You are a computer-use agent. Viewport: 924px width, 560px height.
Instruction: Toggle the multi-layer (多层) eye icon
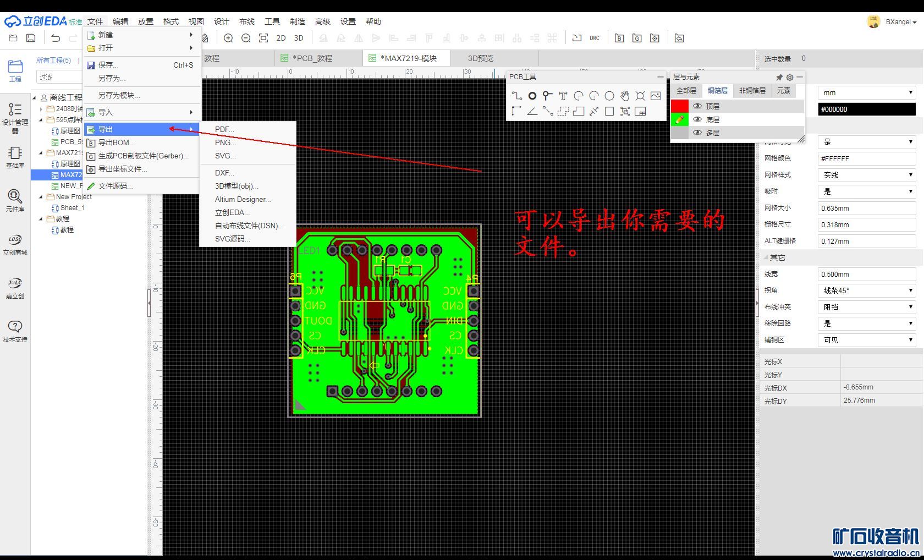click(x=697, y=133)
